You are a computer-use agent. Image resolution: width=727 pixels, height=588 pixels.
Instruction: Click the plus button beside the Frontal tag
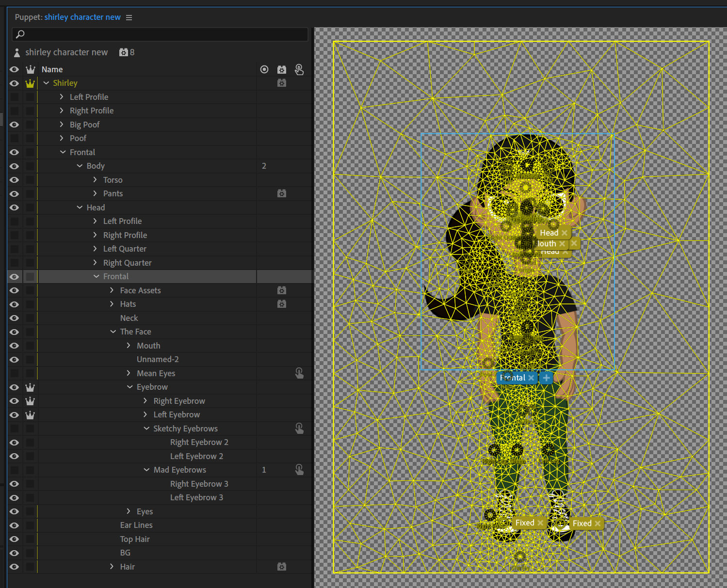click(546, 378)
